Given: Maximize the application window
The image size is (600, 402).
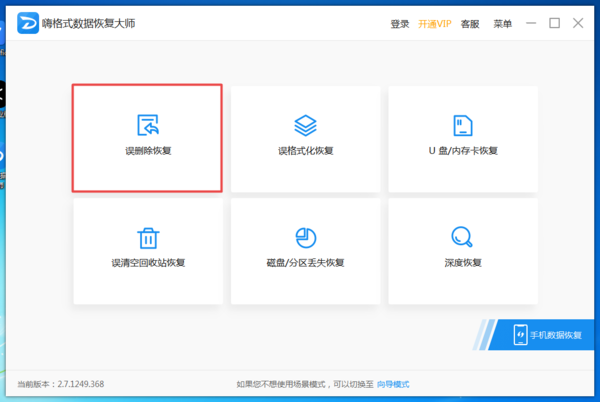Looking at the screenshot, I should [x=555, y=23].
